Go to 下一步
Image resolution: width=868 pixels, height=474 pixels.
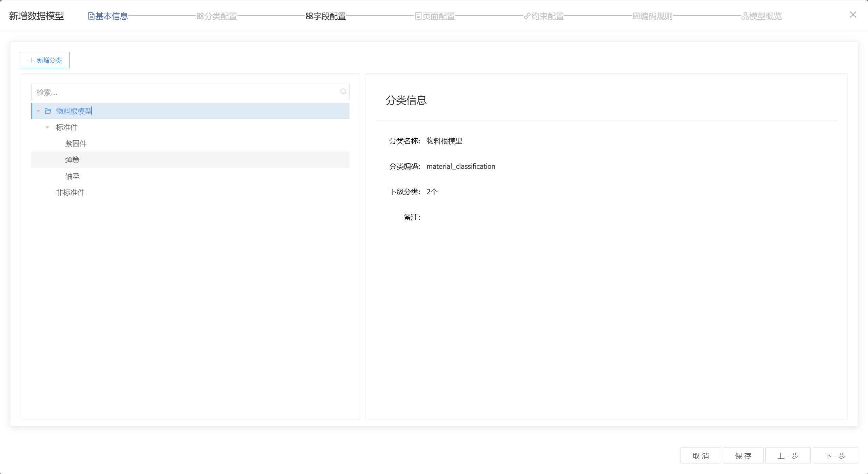click(x=835, y=456)
